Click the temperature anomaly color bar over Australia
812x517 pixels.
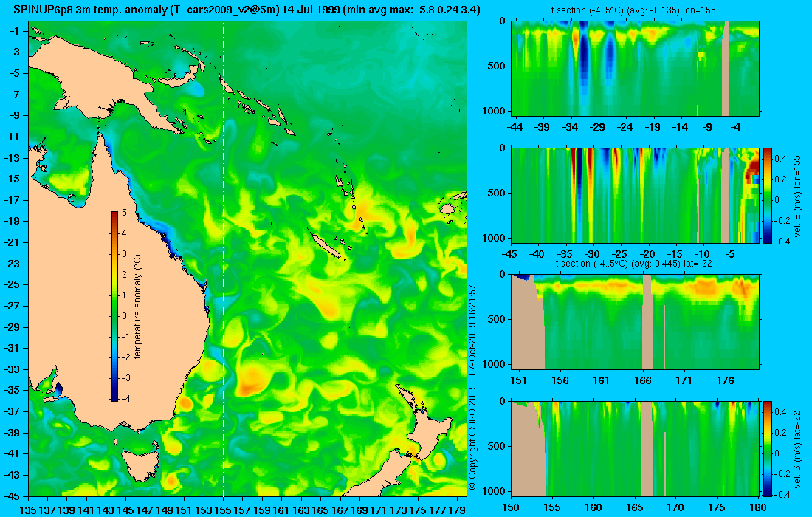(x=114, y=307)
